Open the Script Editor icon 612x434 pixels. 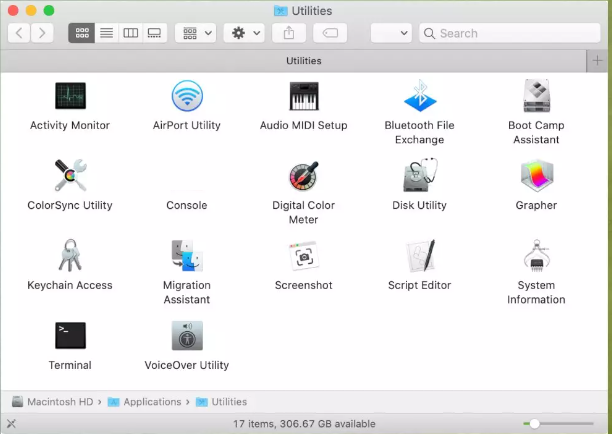pos(420,256)
